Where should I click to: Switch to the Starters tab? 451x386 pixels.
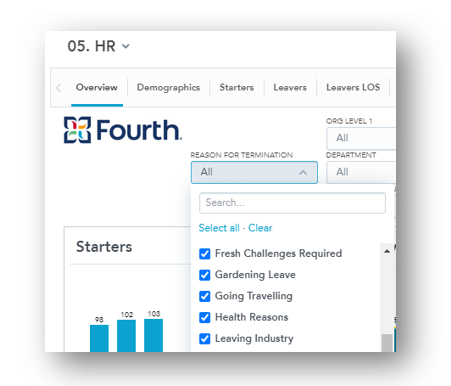pyautogui.click(x=237, y=87)
